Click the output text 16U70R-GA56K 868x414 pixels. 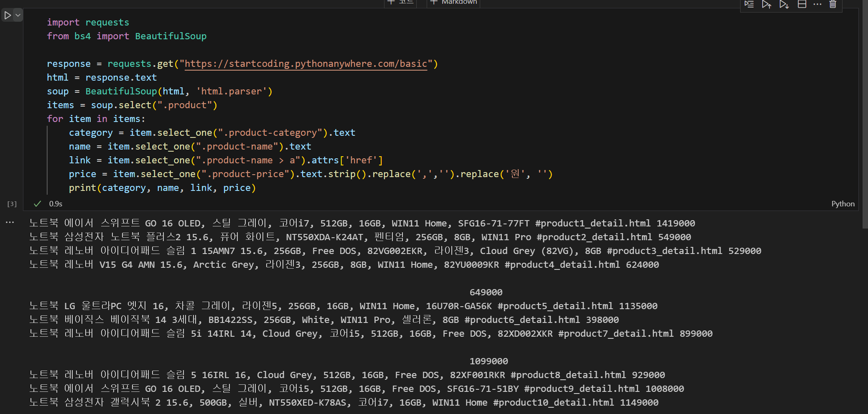tap(459, 306)
